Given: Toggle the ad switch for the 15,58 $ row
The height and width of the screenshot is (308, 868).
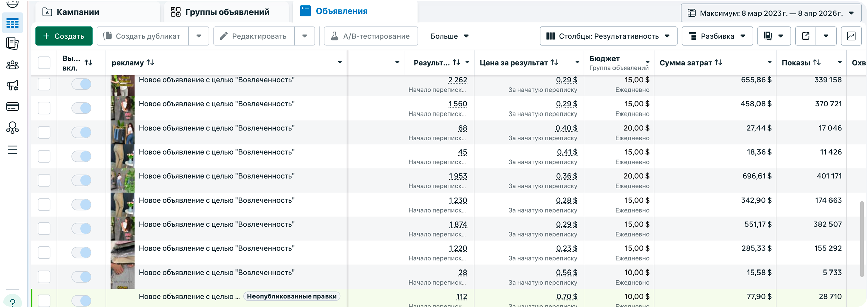Looking at the screenshot, I should [x=82, y=277].
